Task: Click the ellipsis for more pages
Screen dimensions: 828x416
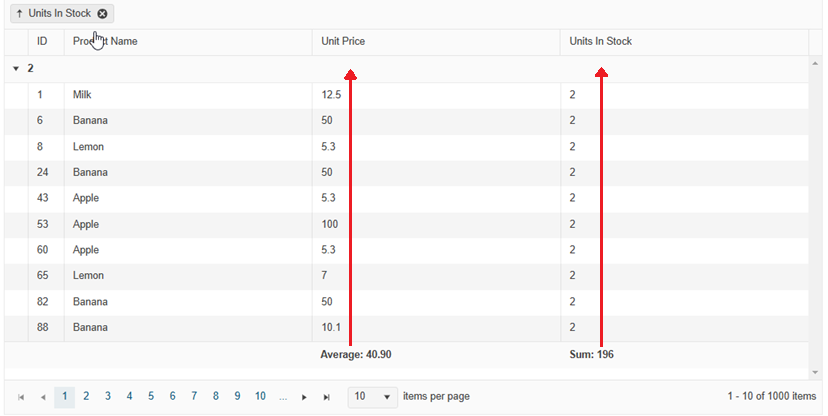Action: coord(283,397)
